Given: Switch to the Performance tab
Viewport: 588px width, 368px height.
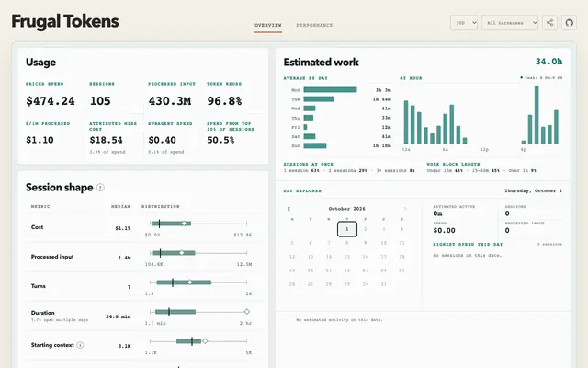Looking at the screenshot, I should click(314, 25).
